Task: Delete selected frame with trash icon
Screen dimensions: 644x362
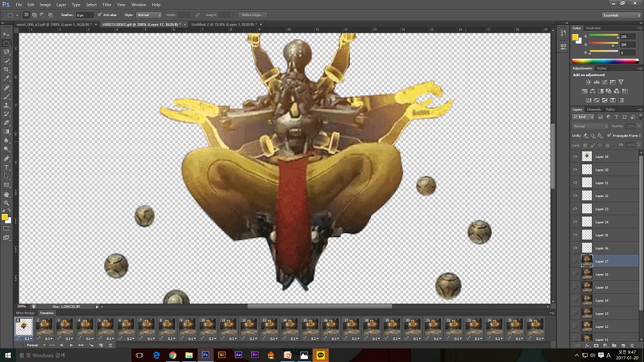Action: click(111, 345)
